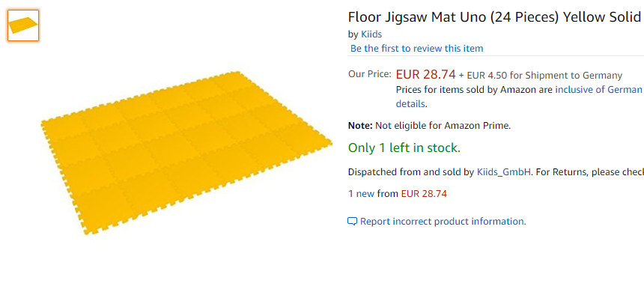The image size is (644, 298).
Task: Click 'Prices for items sold by Amazon' text
Action: coord(474,90)
